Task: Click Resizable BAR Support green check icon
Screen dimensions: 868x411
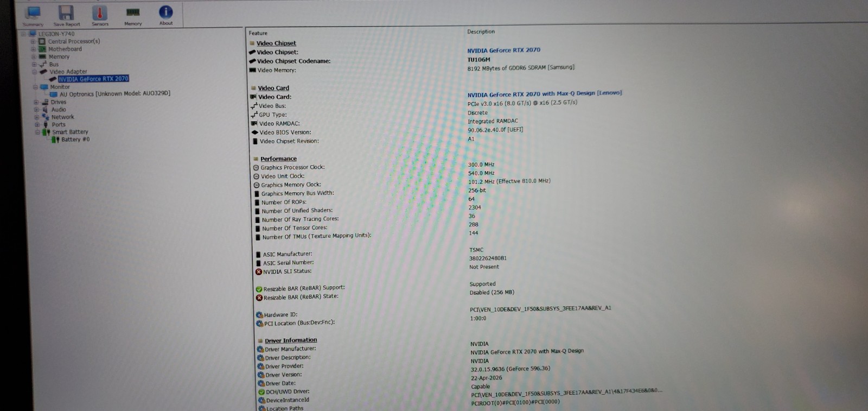Action: pos(259,289)
